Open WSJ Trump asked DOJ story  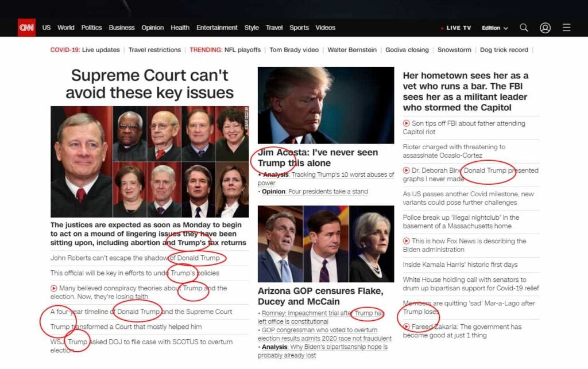tap(141, 346)
